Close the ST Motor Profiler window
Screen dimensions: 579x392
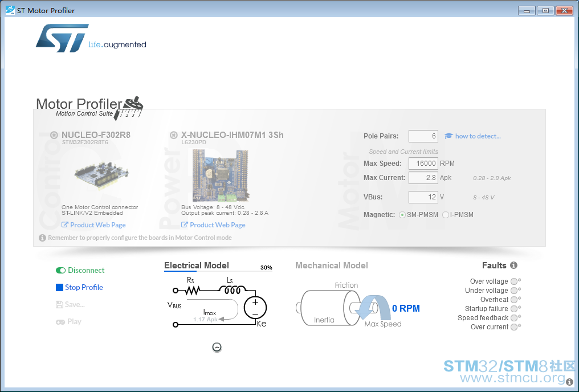click(564, 11)
